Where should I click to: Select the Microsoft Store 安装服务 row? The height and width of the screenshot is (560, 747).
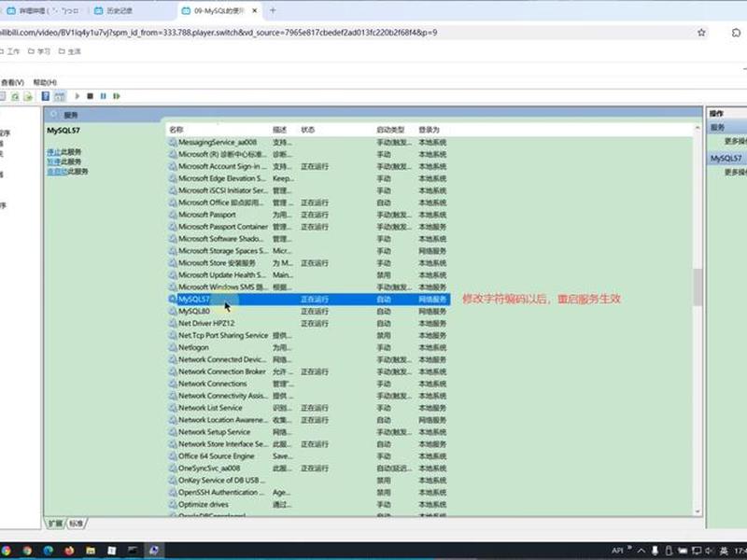point(309,263)
